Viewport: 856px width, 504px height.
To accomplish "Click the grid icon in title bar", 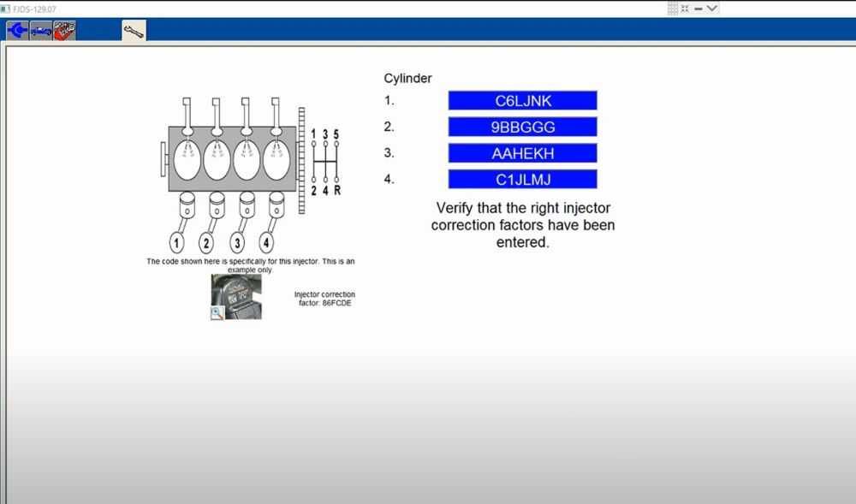I will pos(673,9).
